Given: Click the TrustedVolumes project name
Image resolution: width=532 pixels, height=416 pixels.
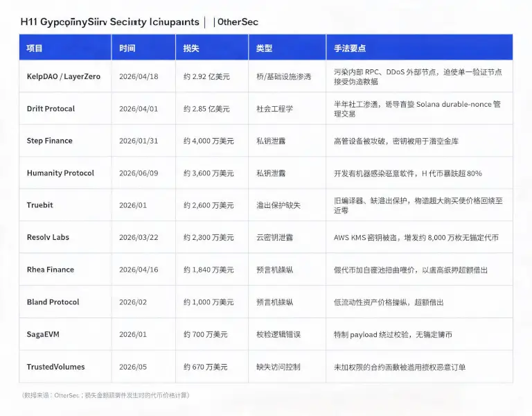Looking at the screenshot, I should [55, 367].
